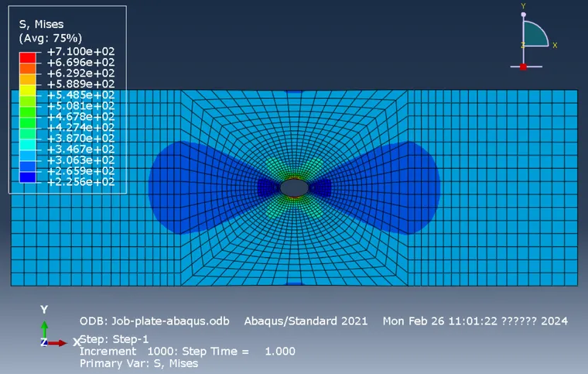Click legend value +6.292e+02

coord(80,73)
